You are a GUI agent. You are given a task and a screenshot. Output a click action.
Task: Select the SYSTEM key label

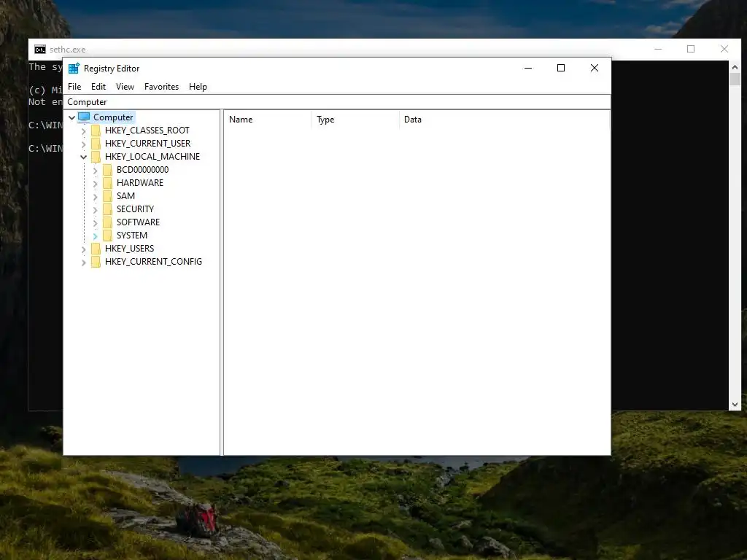[132, 236]
